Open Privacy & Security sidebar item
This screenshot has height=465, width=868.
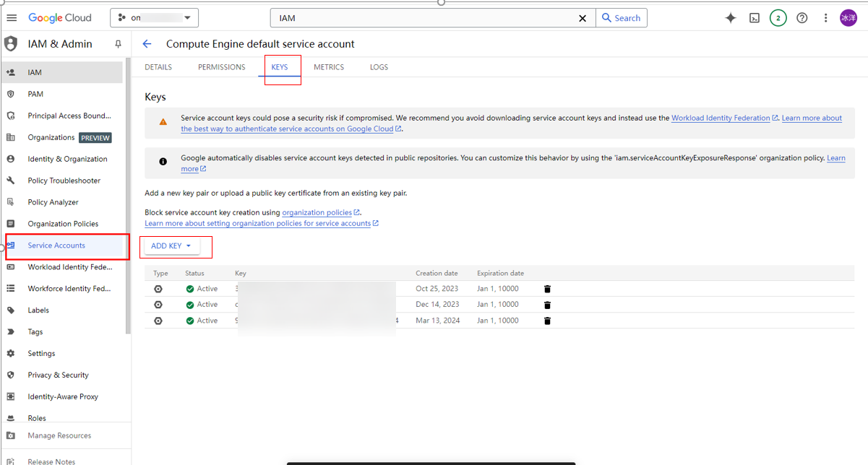coord(64,375)
